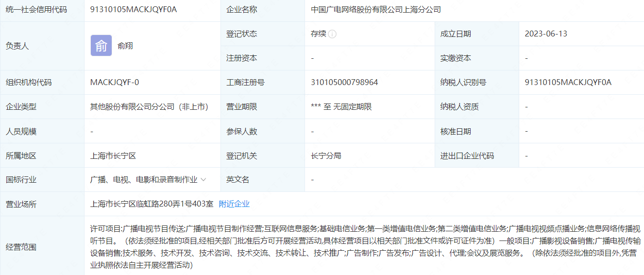Click the 纳税人识别号 label

tap(463, 83)
